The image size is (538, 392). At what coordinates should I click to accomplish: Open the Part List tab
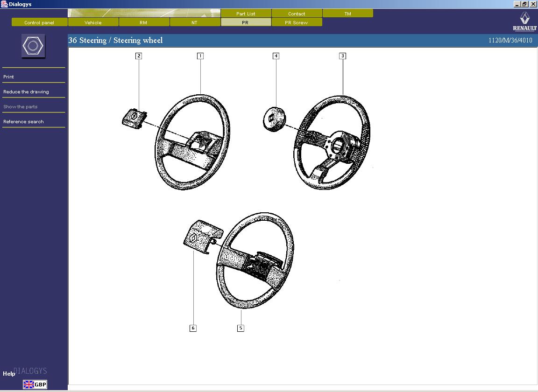click(x=246, y=14)
